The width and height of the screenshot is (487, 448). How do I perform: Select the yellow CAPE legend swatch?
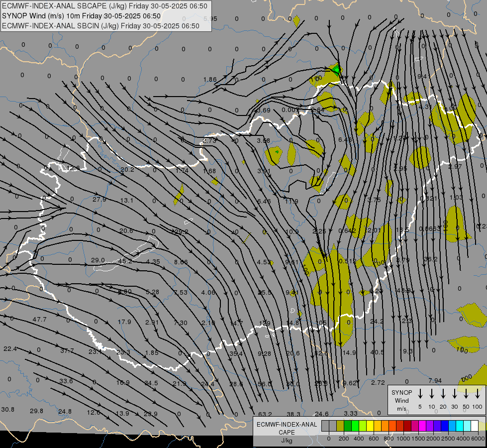pos(370,426)
